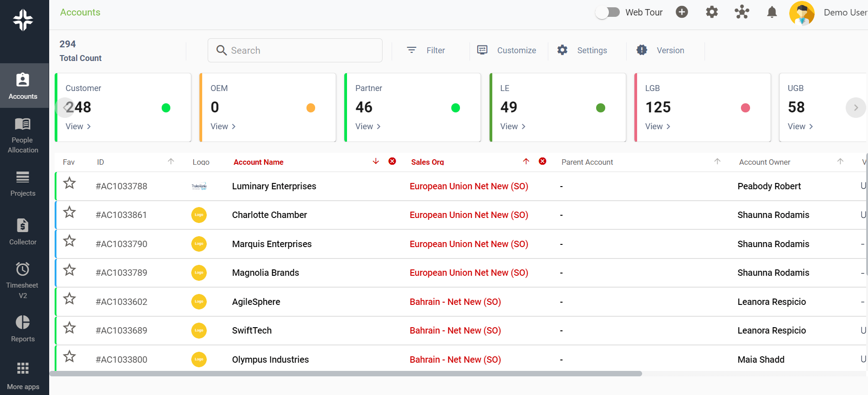Open the Filter options
868x395 pixels.
(x=426, y=51)
